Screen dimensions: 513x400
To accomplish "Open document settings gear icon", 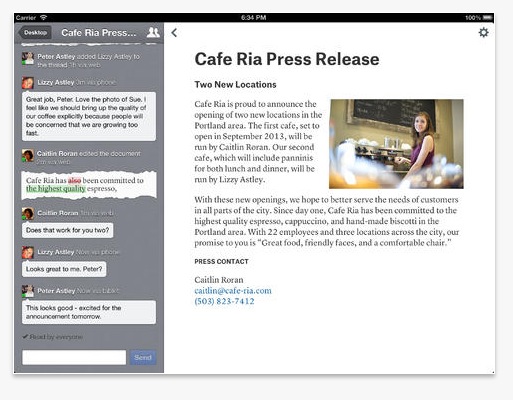I will 483,33.
